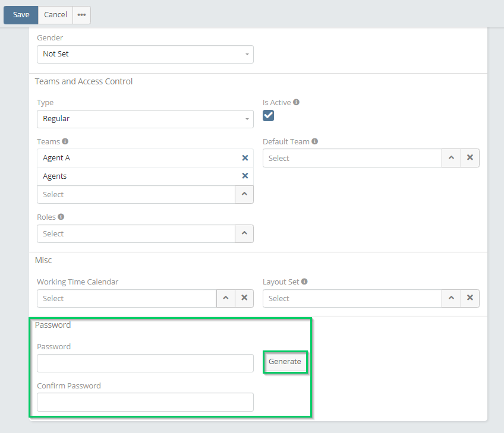Generate a random password
The height and width of the screenshot is (433, 504).
(x=285, y=362)
